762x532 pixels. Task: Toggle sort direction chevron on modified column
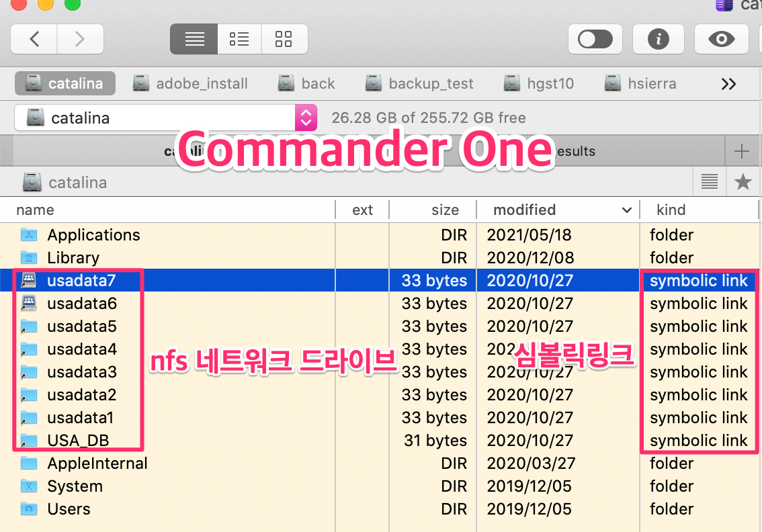pyautogui.click(x=627, y=210)
